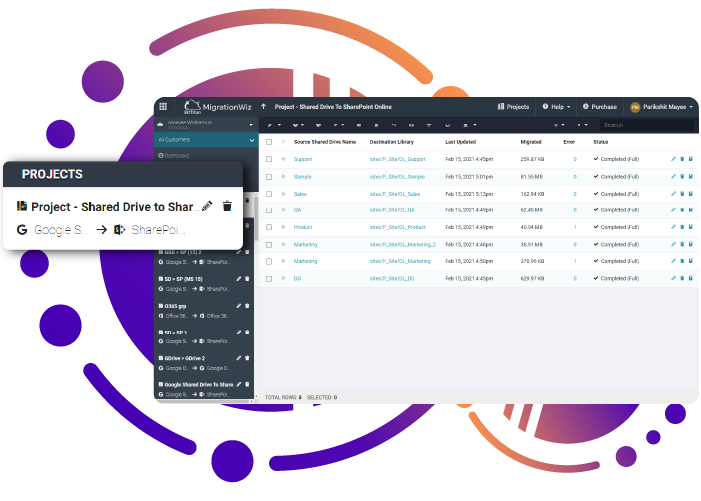Click the error count on Product row
This screenshot has height=501, width=701.
[x=575, y=227]
